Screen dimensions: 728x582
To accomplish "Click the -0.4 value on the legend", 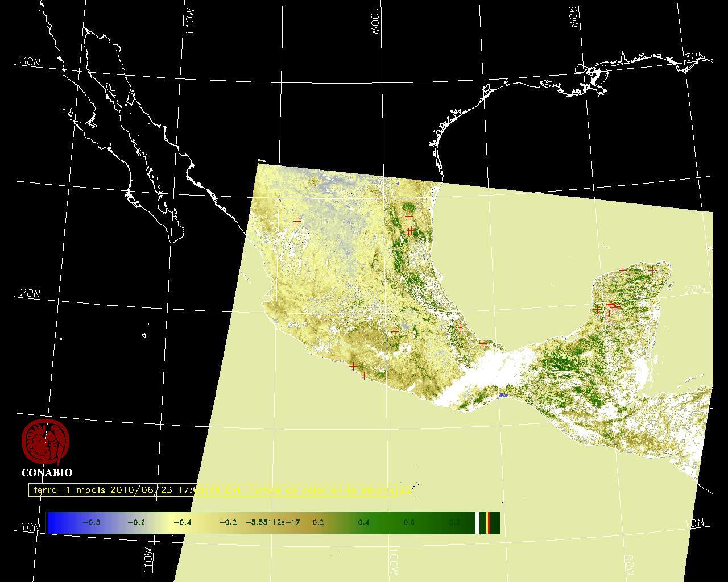I will 183,523.
